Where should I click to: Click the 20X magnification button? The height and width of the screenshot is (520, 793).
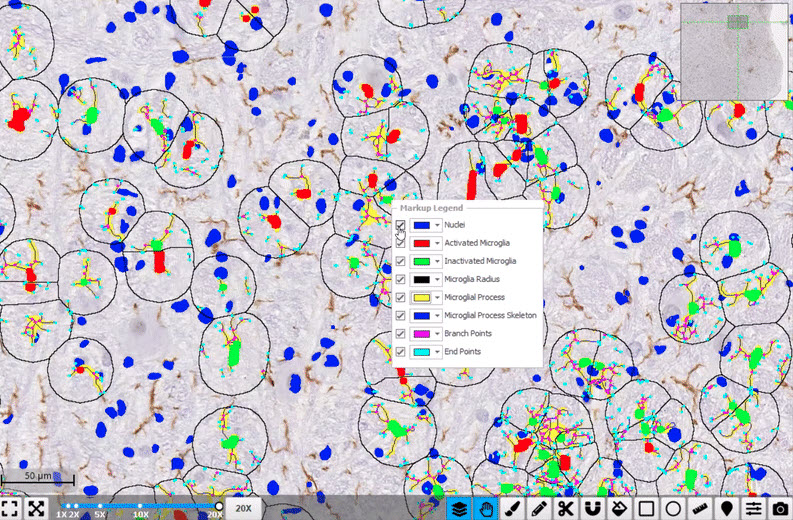click(x=243, y=508)
